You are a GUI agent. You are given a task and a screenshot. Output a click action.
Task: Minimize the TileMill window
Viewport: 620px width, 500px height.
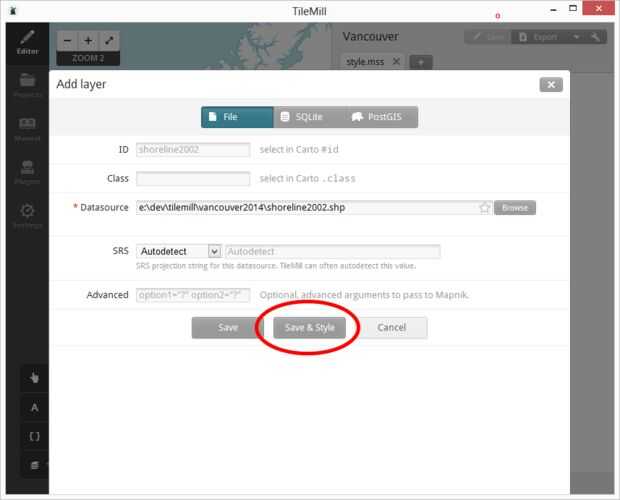click(x=554, y=9)
